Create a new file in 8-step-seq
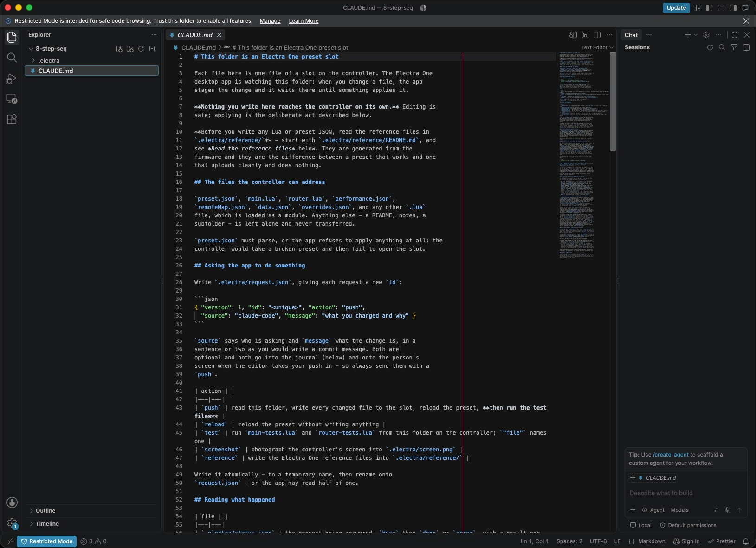Image resolution: width=756 pixels, height=548 pixels. coord(119,49)
